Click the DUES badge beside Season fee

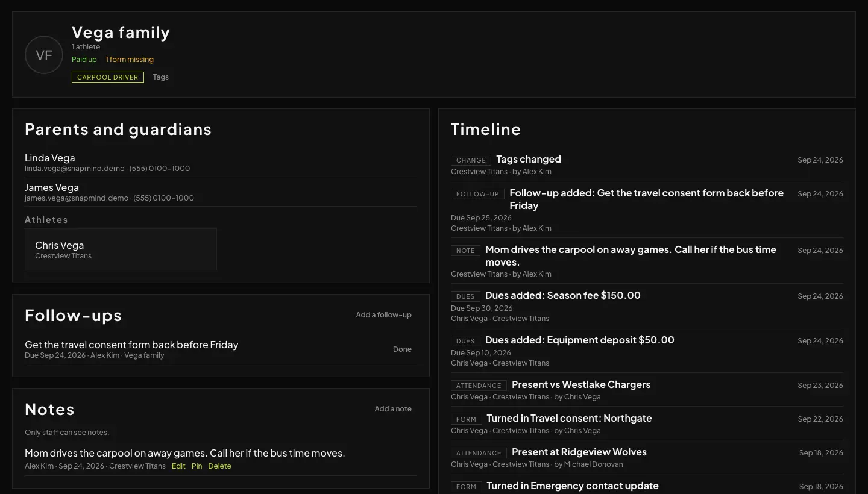[x=465, y=296]
